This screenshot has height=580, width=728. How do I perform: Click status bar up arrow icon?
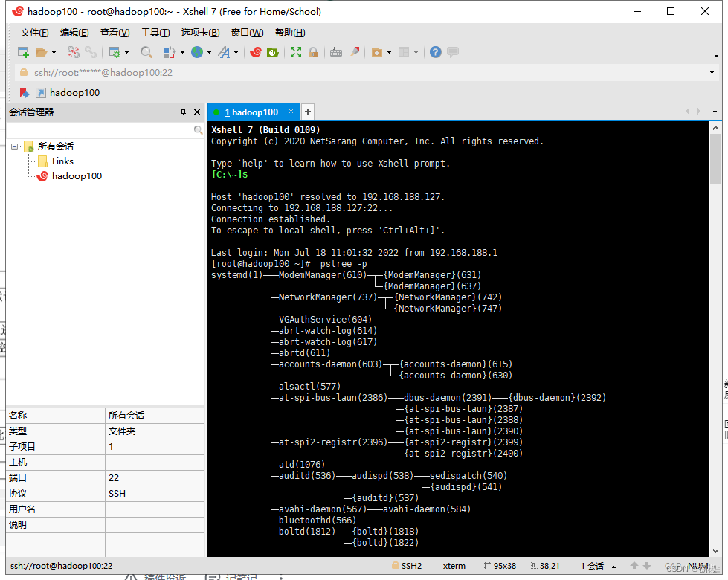634,566
